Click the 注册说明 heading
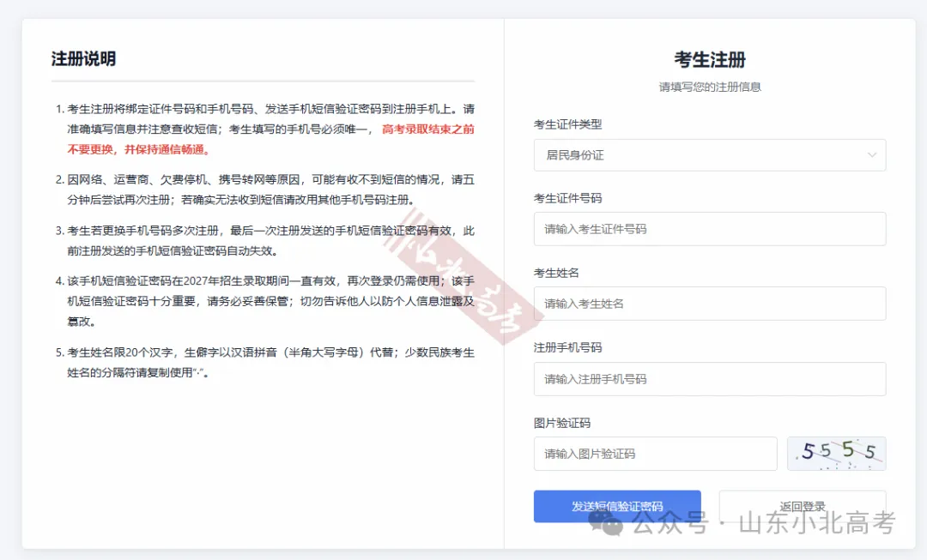The width and height of the screenshot is (927, 560). tap(83, 58)
